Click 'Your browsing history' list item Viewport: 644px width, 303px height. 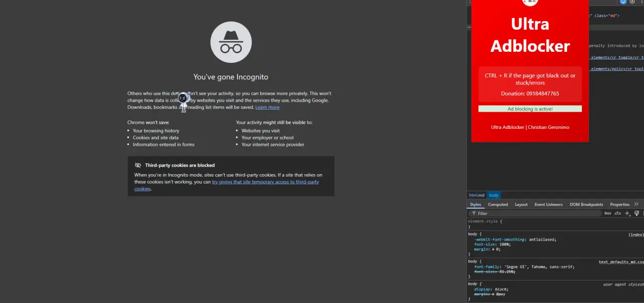[x=156, y=131]
